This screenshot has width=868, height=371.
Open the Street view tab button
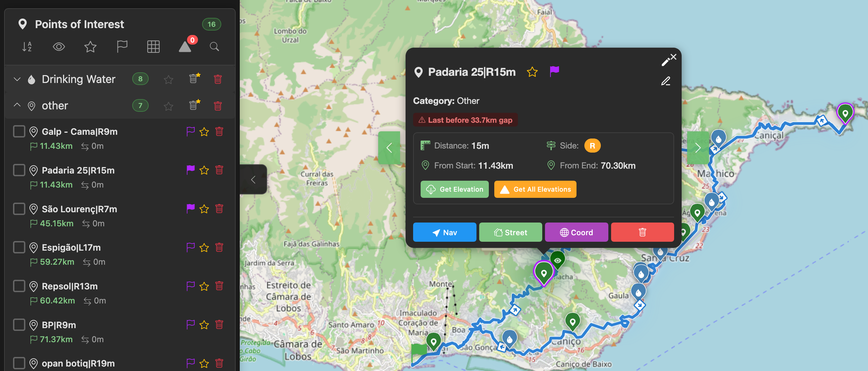pyautogui.click(x=510, y=232)
